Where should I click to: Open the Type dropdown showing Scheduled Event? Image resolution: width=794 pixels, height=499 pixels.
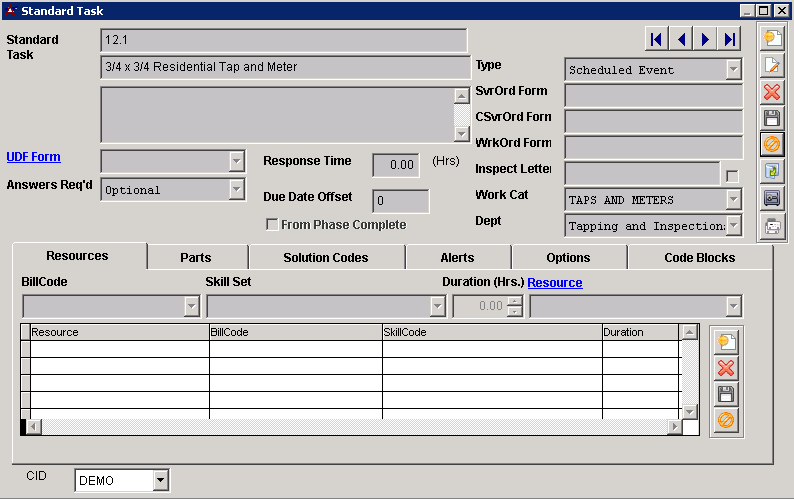[x=734, y=70]
